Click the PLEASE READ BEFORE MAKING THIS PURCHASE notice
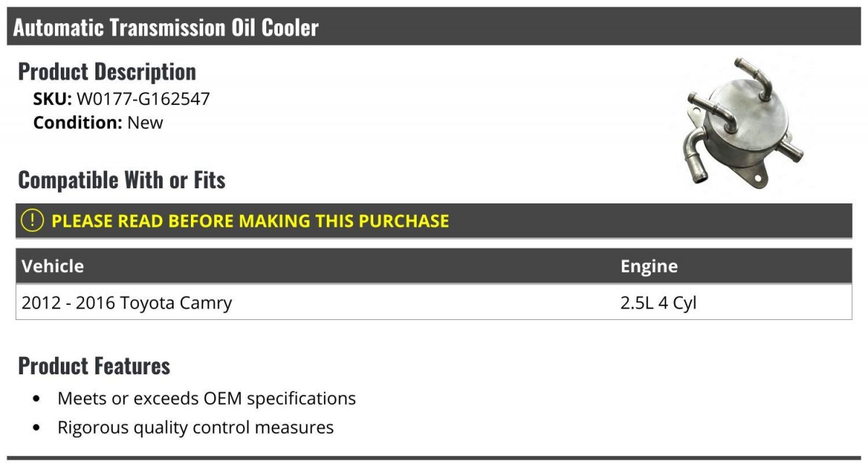The height and width of the screenshot is (467, 868). [250, 221]
